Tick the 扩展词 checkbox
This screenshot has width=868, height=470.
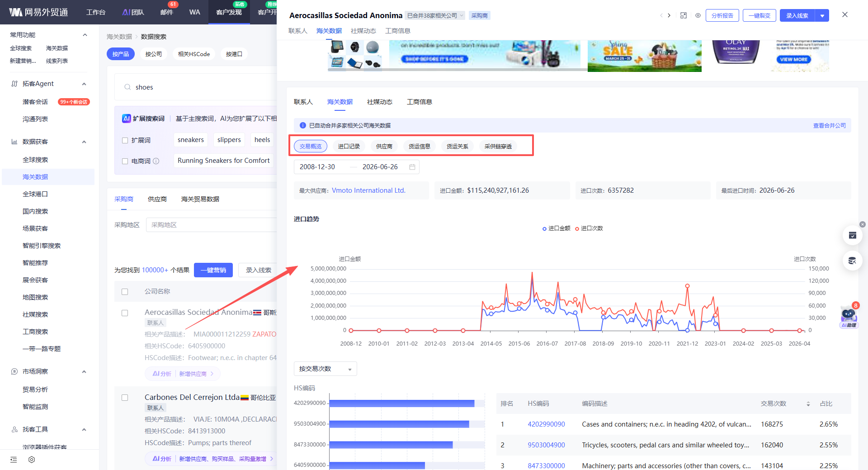tap(125, 140)
